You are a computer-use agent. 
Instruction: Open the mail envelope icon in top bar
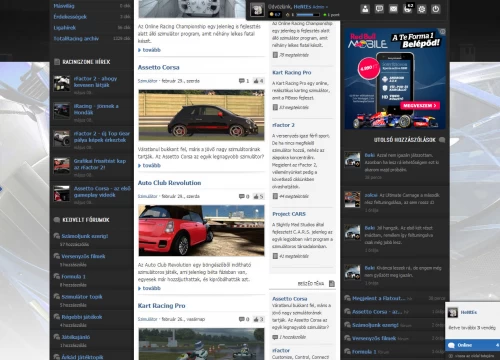(394, 9)
